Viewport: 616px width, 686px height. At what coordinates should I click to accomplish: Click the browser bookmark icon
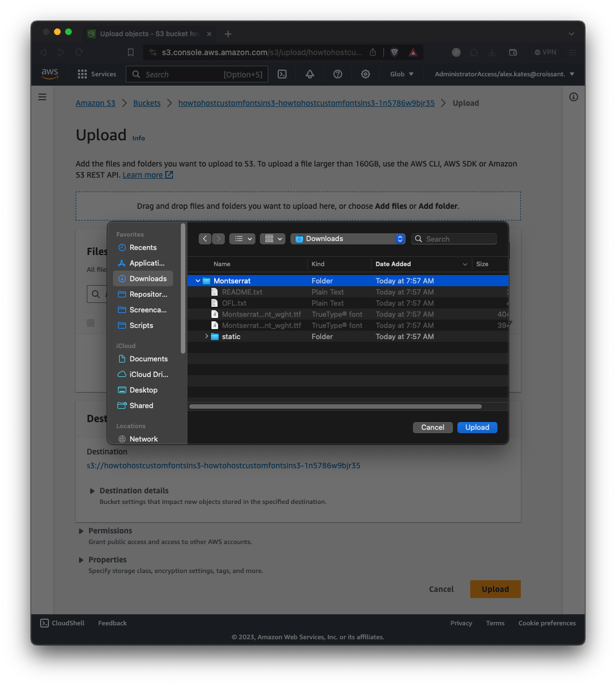click(x=131, y=52)
